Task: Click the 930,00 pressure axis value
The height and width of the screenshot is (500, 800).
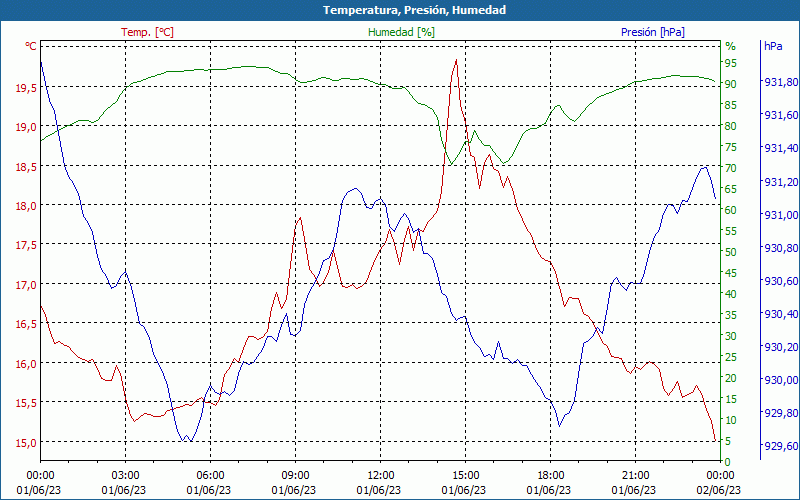Action: coord(781,380)
